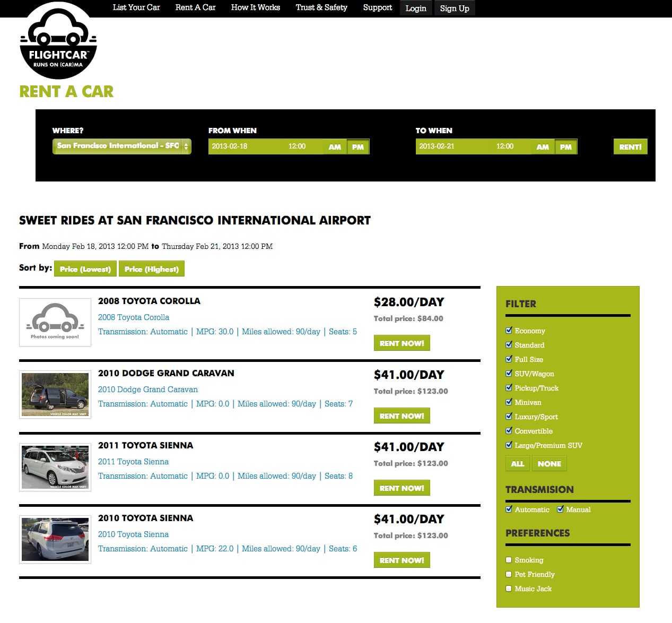Sort results by Price (Highest)
Viewport: 672px width, 623px height.
pyautogui.click(x=152, y=269)
